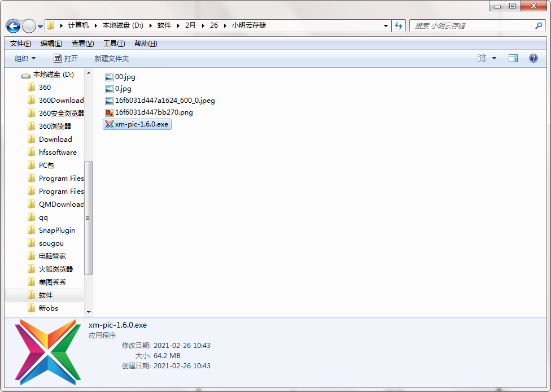Open the 组织 dropdown menu
551x392 pixels.
[25, 58]
